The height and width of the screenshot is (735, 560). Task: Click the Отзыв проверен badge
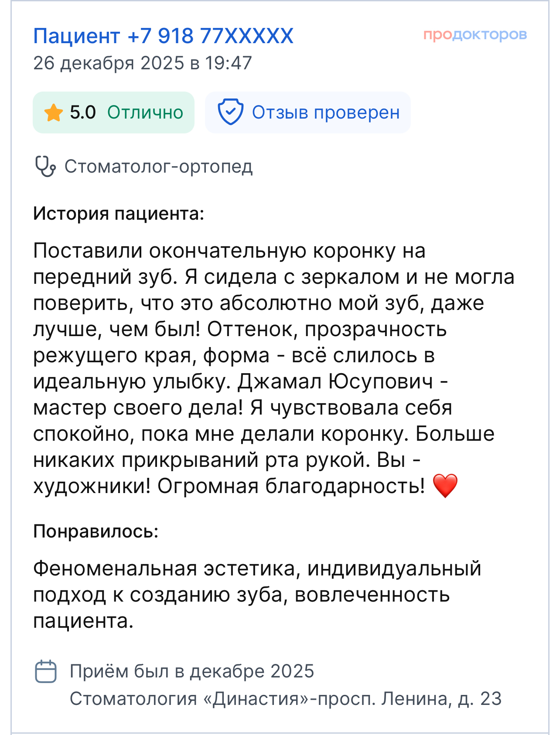pyautogui.click(x=308, y=112)
